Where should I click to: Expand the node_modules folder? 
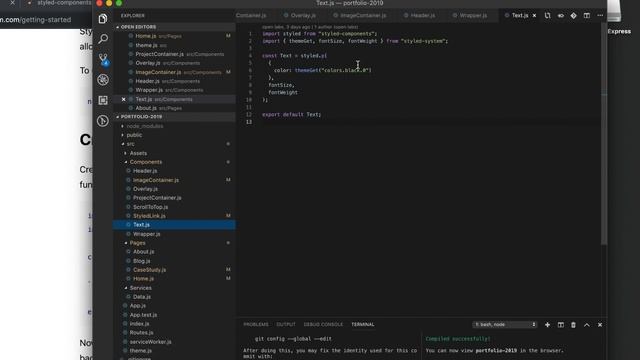(145, 126)
